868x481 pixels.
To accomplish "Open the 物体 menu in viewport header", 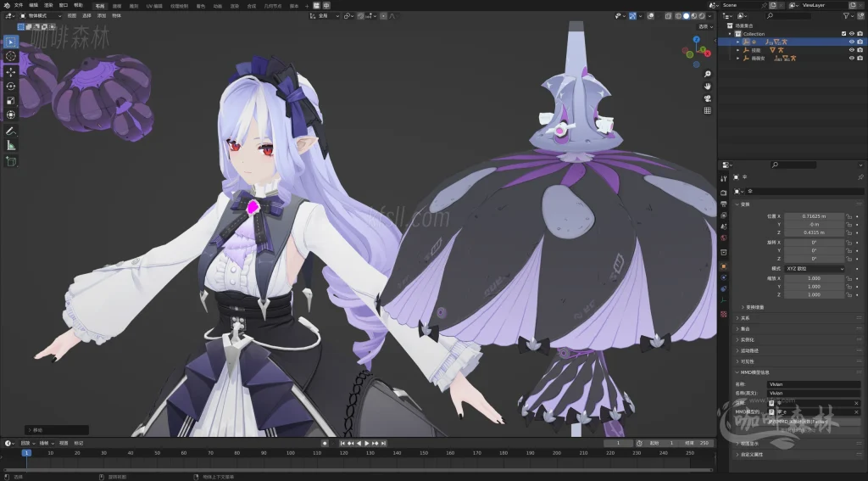I will 117,16.
